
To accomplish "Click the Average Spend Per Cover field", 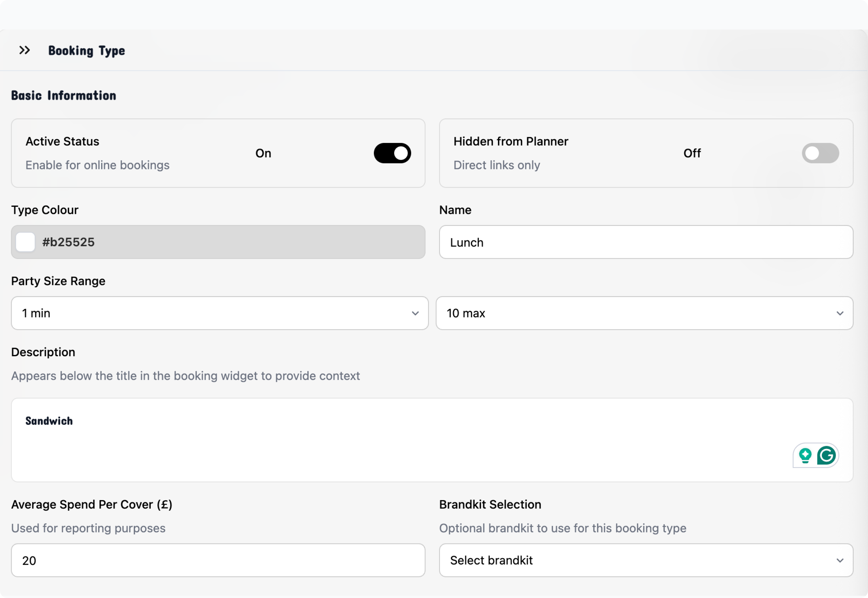I will (x=217, y=560).
